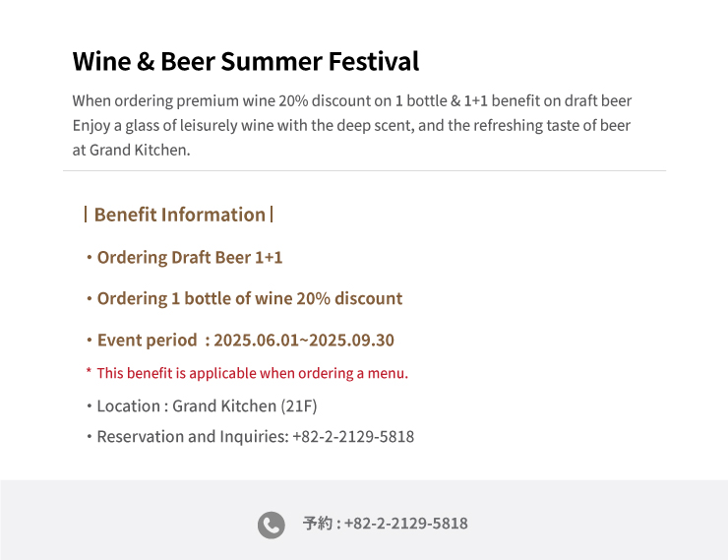Screen dimensions: 728x560
Task: Click the Ordering Draft Beer 1+1 item
Action: click(184, 257)
